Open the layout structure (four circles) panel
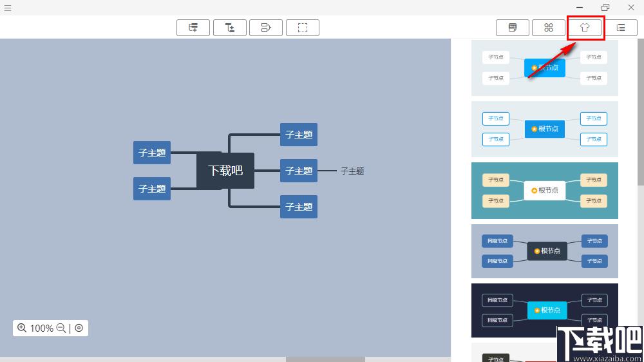The height and width of the screenshot is (362, 644). [x=549, y=28]
